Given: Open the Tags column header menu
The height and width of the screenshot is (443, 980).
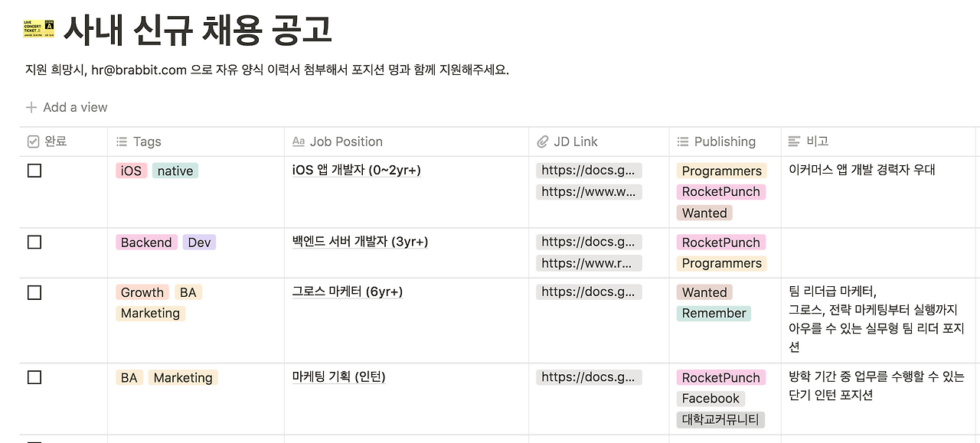Looking at the screenshot, I should pyautogui.click(x=141, y=141).
